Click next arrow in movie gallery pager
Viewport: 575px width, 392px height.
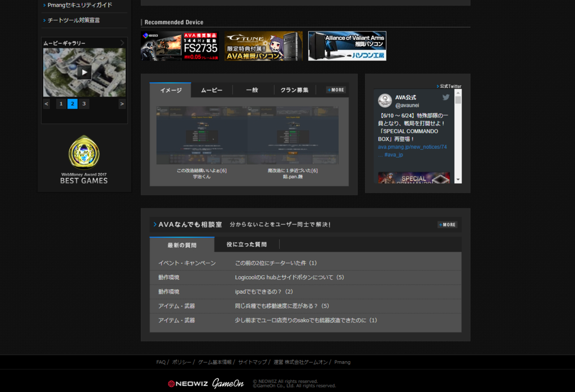(122, 104)
